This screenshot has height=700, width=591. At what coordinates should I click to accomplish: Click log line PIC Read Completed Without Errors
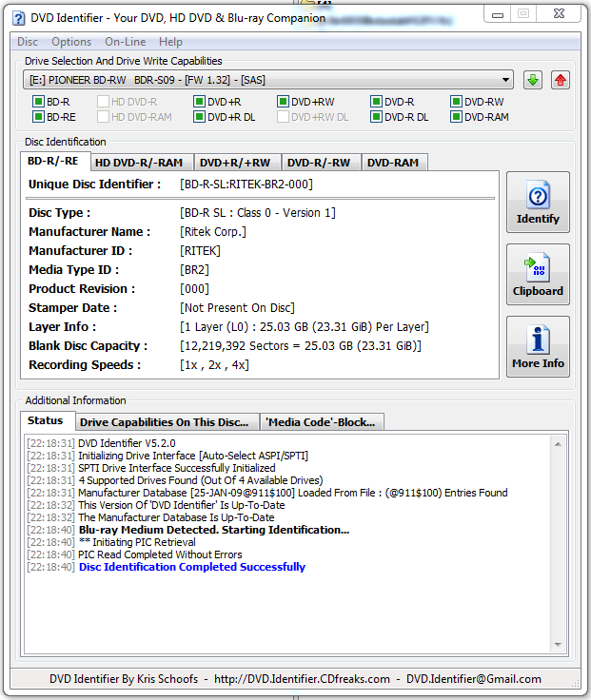pyautogui.click(x=161, y=554)
